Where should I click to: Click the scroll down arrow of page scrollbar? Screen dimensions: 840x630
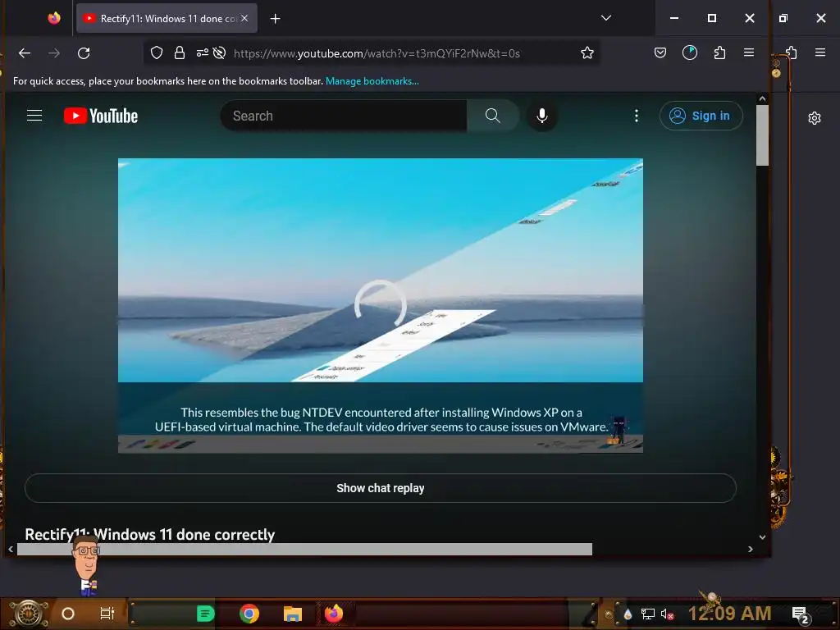click(x=762, y=536)
